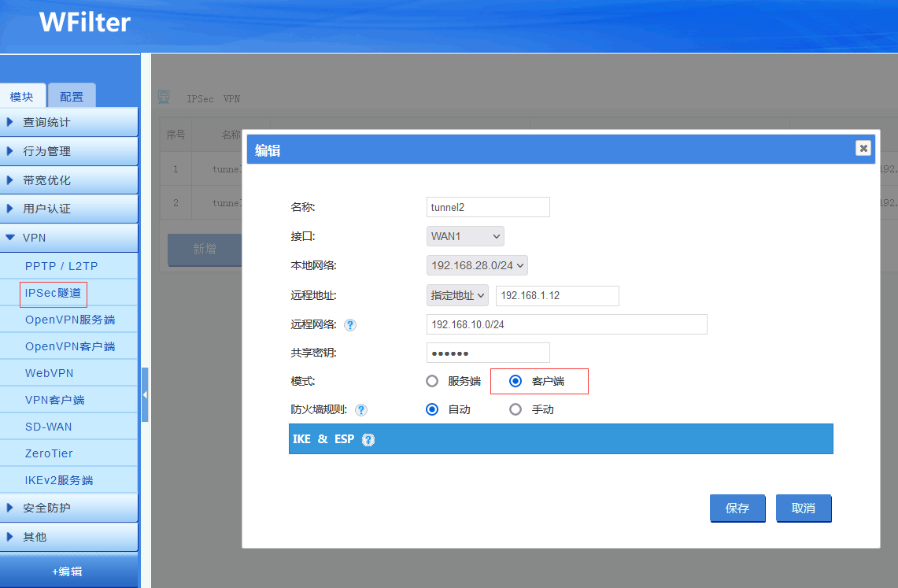Open local network 192.168.28.0/24 dropdown

tap(477, 265)
